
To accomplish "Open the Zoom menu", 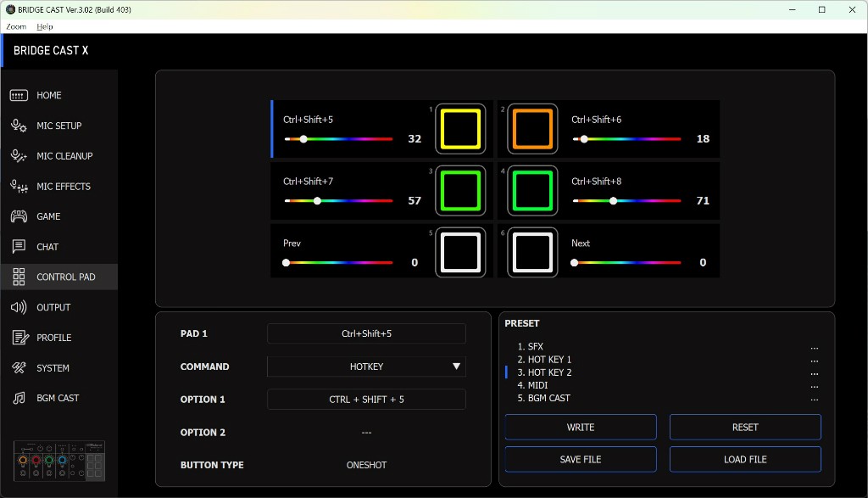I will [x=16, y=27].
